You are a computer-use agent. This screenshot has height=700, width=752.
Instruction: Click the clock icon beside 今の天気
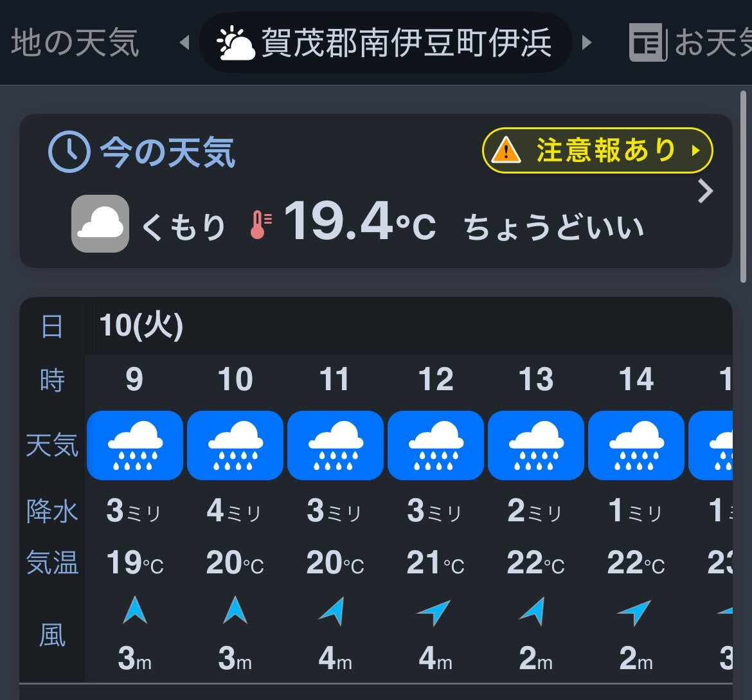(x=69, y=152)
